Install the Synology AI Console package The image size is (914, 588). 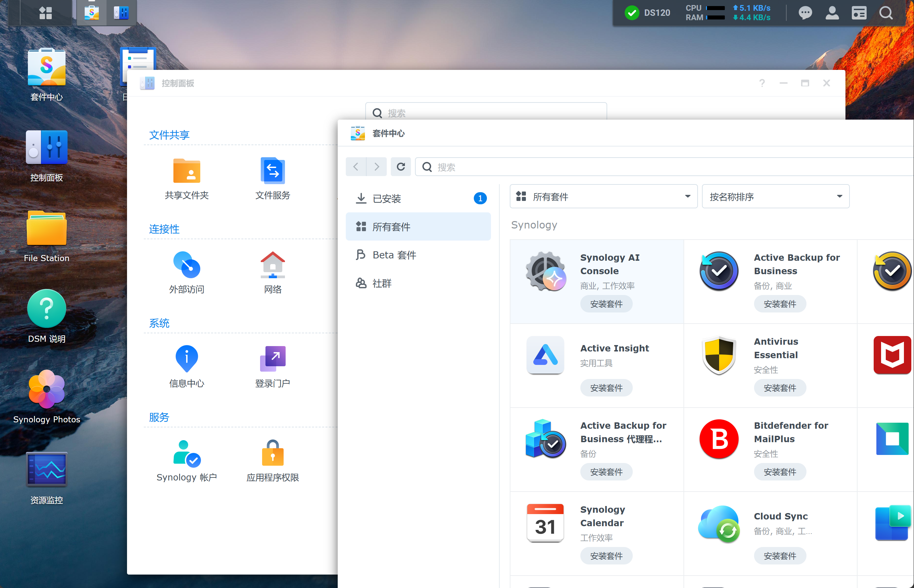606,303
